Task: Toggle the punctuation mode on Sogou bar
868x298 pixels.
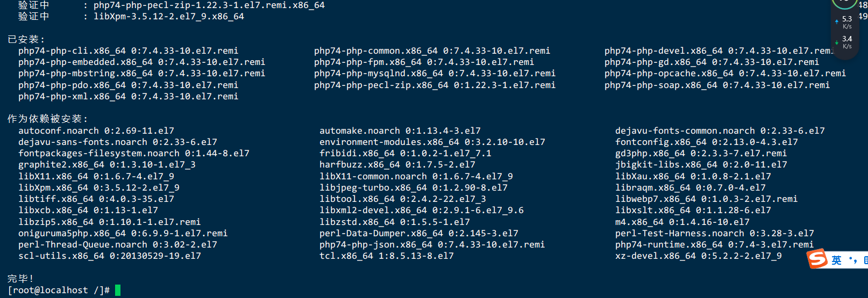Action: [x=852, y=260]
